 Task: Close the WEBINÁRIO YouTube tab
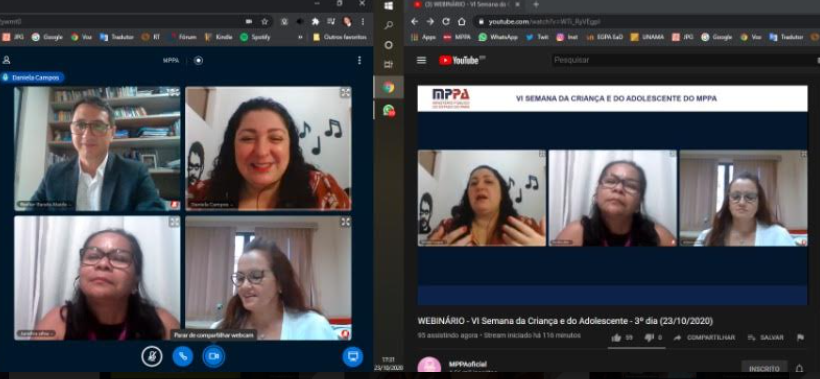pos(518,5)
